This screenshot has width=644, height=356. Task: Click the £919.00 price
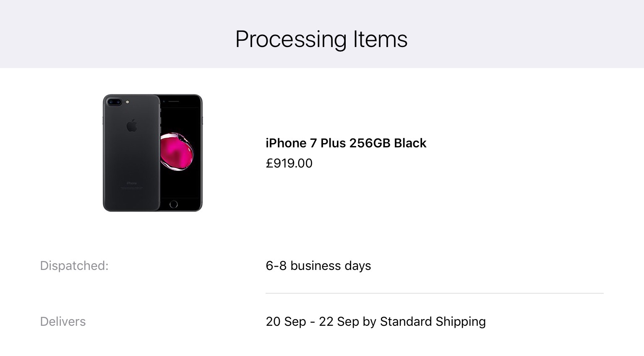click(x=289, y=163)
